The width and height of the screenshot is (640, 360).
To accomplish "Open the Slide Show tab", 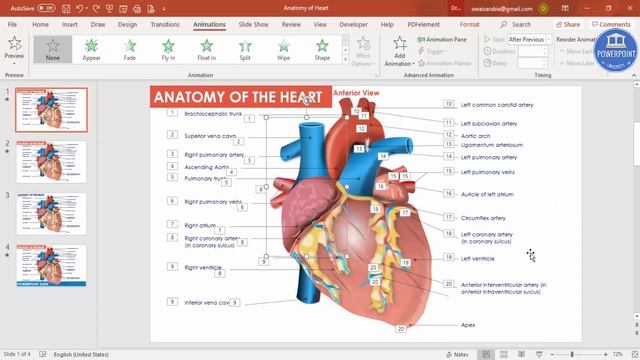I will 253,24.
